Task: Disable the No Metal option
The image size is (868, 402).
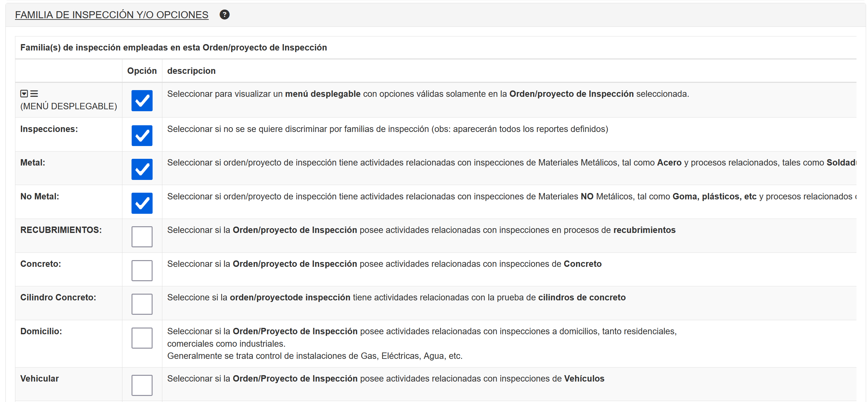Action: [x=142, y=203]
